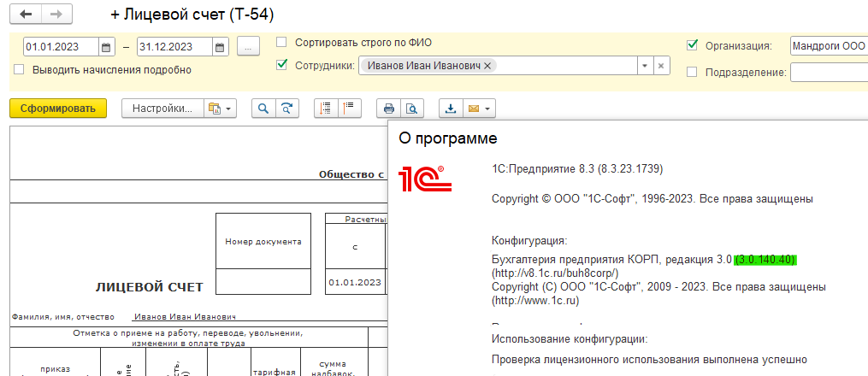This screenshot has width=868, height=376.
Task: Click the Конфигурация: label
Action: coord(529,240)
